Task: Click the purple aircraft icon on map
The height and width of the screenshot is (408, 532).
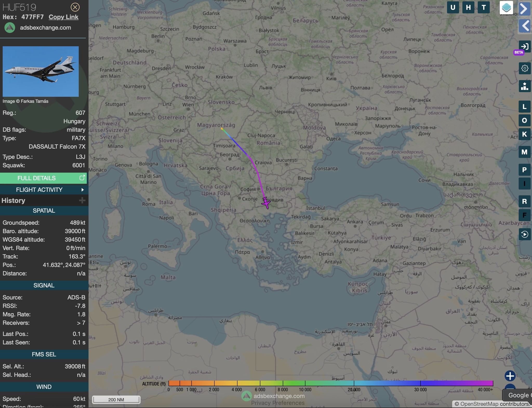Action: (266, 203)
